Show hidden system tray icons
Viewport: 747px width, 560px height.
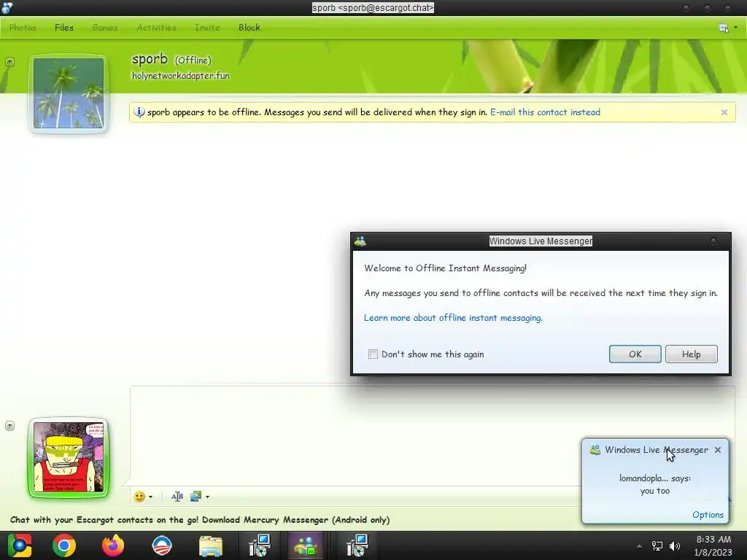[639, 546]
